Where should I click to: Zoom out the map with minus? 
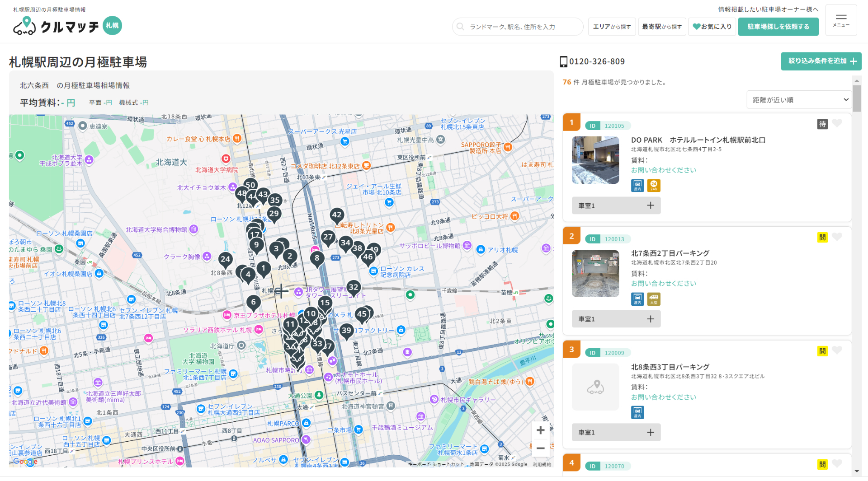click(540, 448)
